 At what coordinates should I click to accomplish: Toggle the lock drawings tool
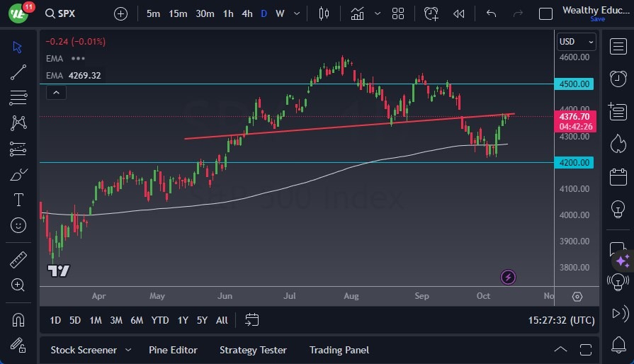[x=18, y=345]
